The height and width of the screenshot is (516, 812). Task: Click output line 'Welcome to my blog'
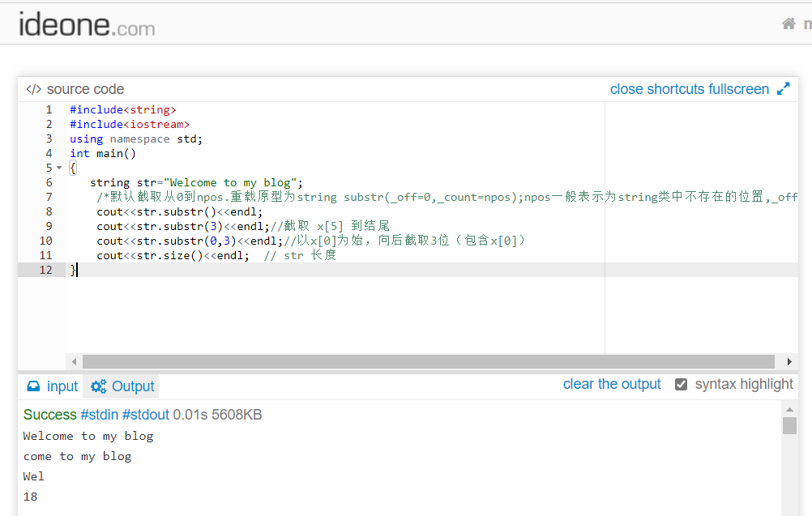click(88, 437)
